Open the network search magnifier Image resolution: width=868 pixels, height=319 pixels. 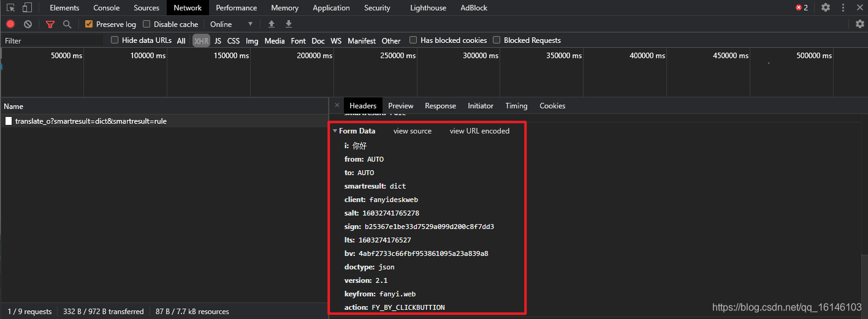[67, 24]
